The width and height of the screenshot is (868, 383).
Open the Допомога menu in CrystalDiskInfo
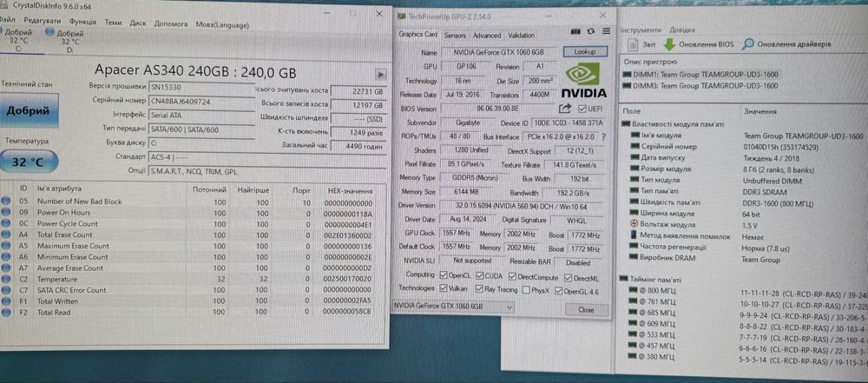pyautogui.click(x=170, y=23)
